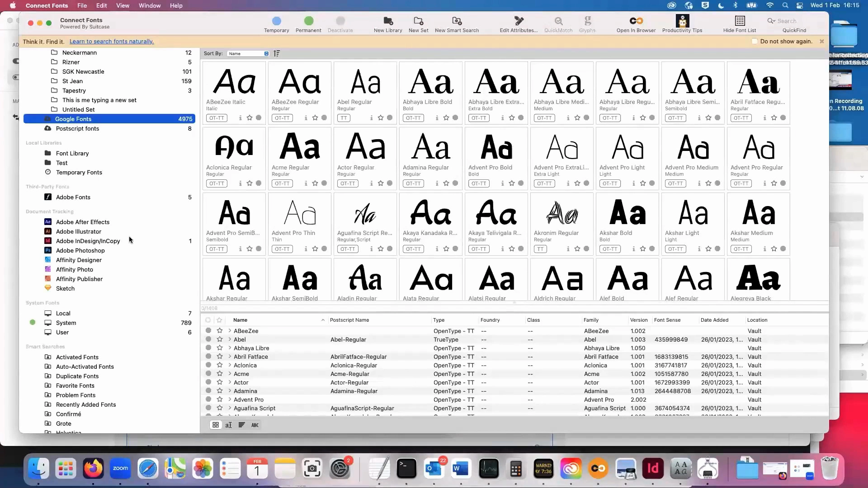Select Adobe Illustrator in Document Tracking

click(79, 231)
